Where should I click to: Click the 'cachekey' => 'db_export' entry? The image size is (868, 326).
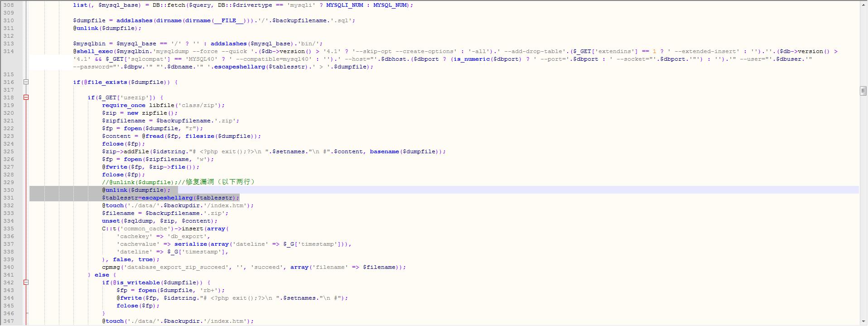163,236
